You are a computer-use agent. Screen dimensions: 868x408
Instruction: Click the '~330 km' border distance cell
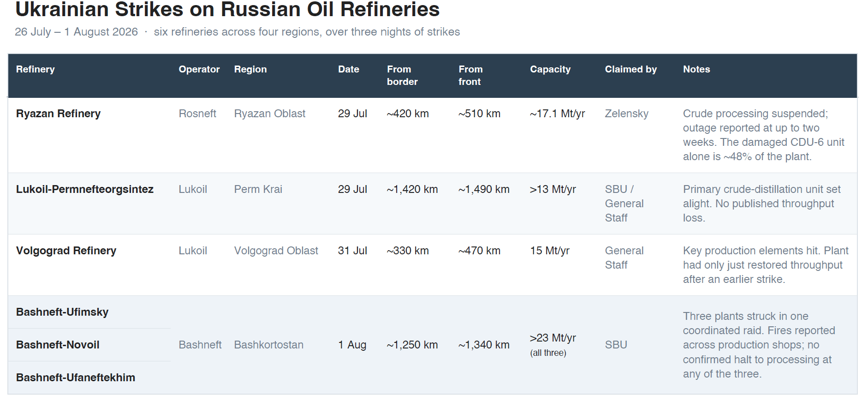(x=408, y=251)
